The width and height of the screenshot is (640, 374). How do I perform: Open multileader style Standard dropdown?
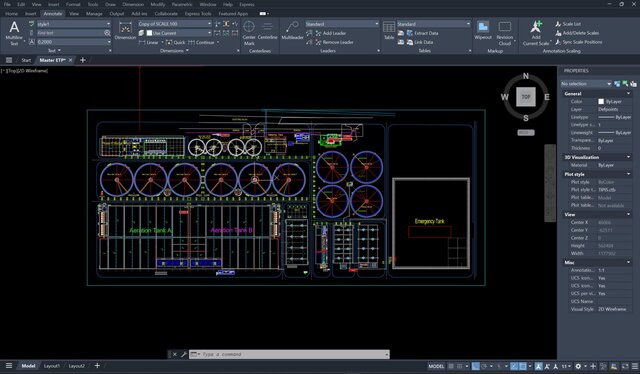342,24
